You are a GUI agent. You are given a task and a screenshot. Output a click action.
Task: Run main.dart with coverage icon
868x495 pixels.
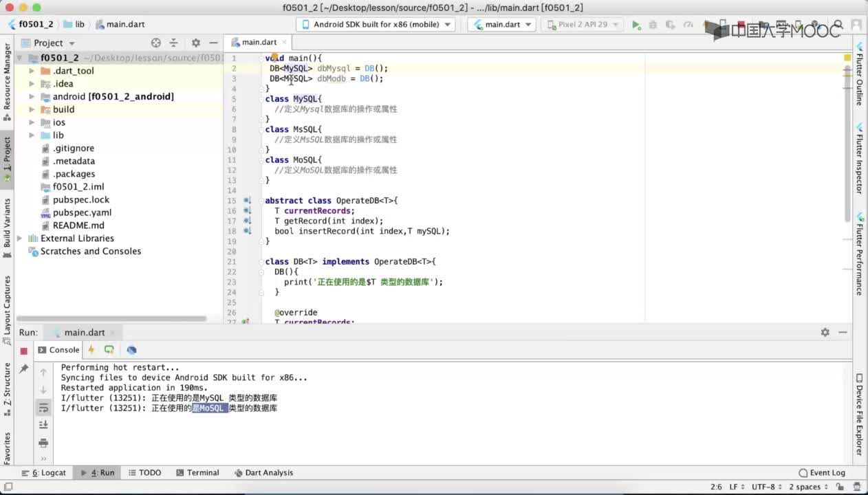[669, 25]
